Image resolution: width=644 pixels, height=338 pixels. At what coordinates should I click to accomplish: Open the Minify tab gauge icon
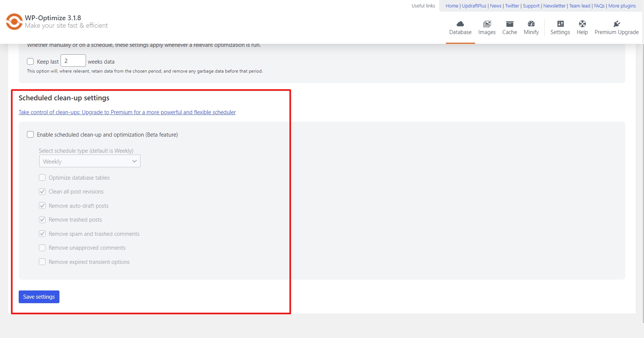point(531,24)
